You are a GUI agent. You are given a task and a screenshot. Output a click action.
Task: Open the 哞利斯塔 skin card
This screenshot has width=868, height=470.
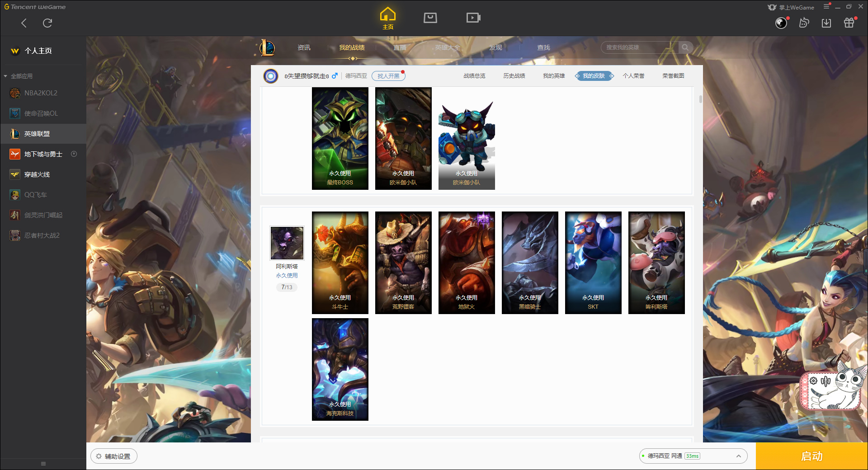point(656,263)
